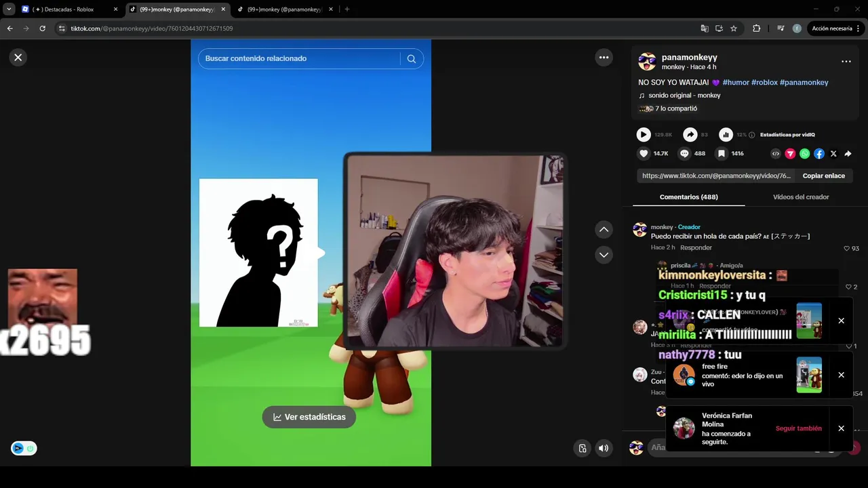Open the video options three-dot menu

click(x=604, y=58)
